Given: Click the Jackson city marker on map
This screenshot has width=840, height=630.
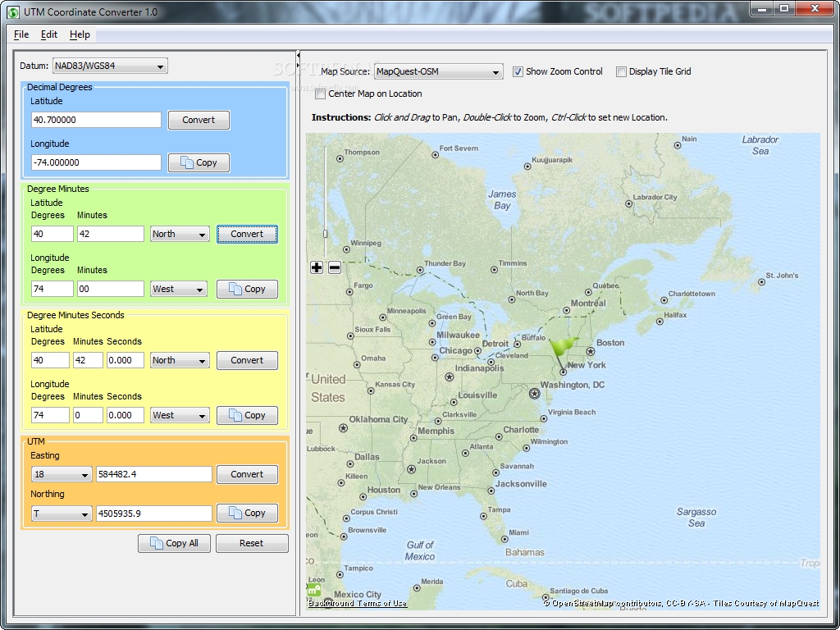Looking at the screenshot, I should tap(411, 469).
